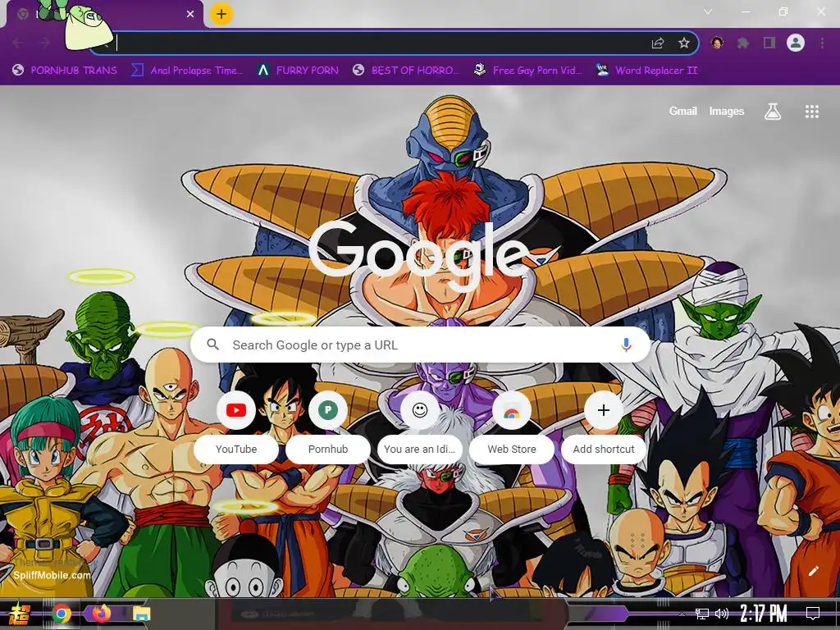Open the YouTube shortcut tile
This screenshot has width=840, height=630.
(236, 427)
